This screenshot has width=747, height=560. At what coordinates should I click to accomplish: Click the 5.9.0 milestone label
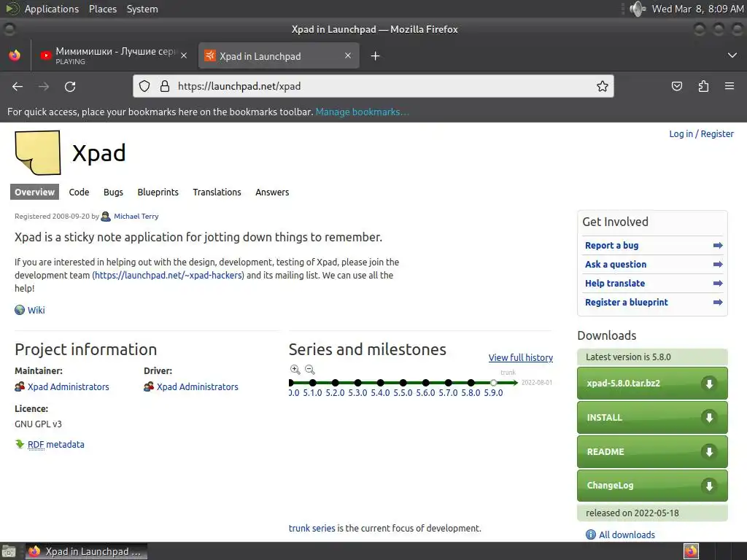(494, 393)
